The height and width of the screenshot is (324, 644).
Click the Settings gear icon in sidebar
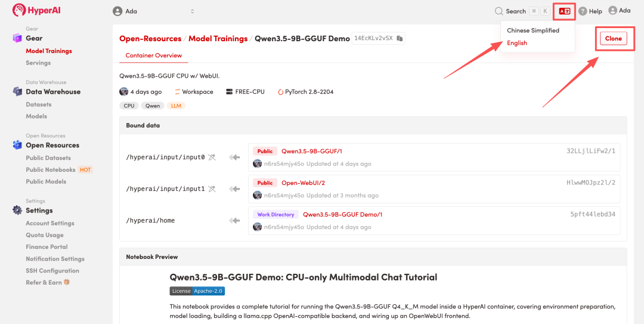[x=17, y=211]
